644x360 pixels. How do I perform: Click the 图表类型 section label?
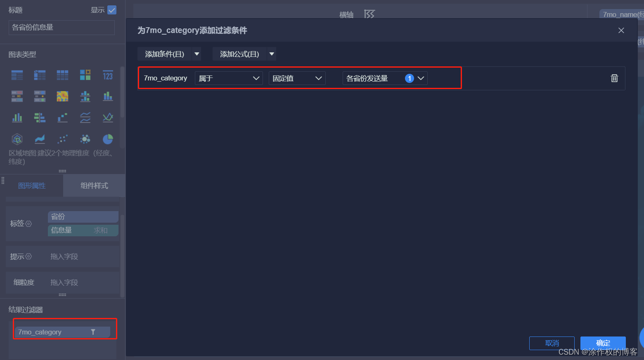point(22,54)
